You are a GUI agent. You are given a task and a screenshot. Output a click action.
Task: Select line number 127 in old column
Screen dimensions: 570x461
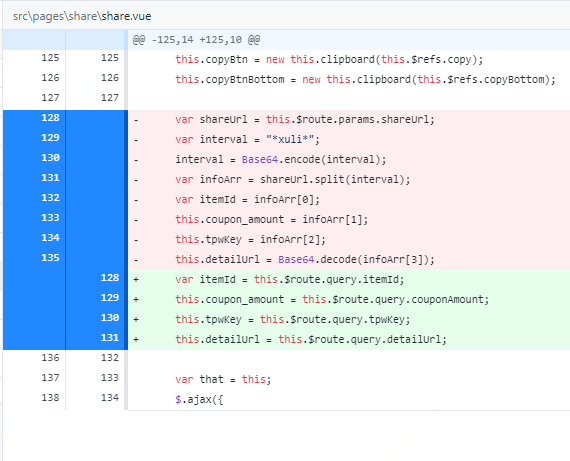50,98
